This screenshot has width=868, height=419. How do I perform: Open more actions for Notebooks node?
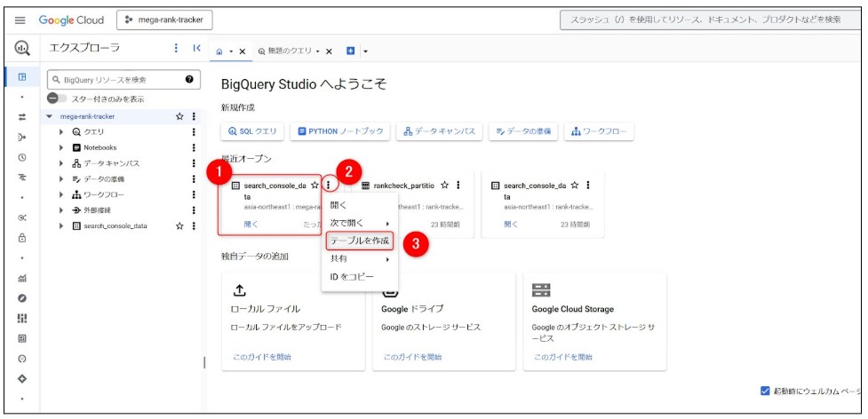194,147
